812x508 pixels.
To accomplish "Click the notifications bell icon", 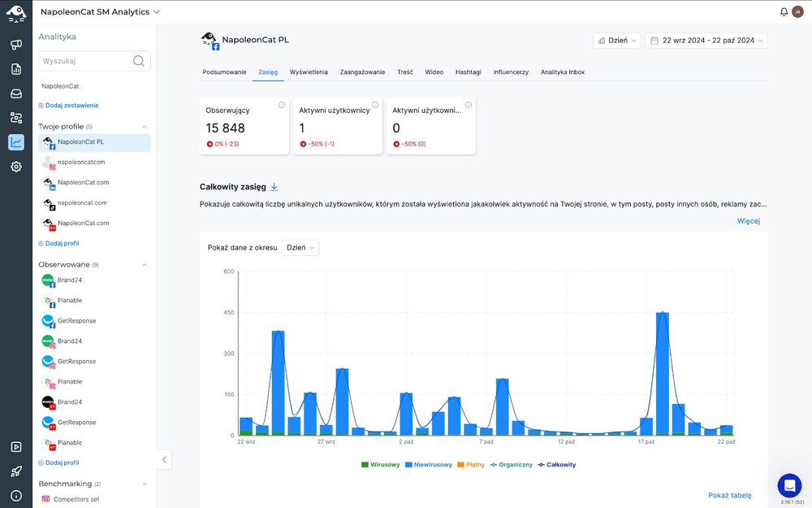I will (784, 12).
